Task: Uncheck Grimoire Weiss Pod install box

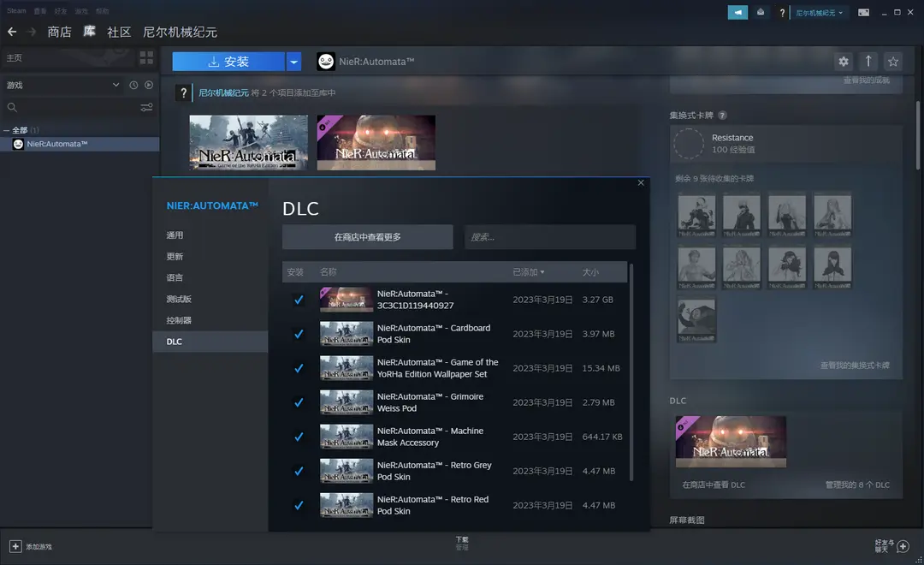Action: pos(299,402)
